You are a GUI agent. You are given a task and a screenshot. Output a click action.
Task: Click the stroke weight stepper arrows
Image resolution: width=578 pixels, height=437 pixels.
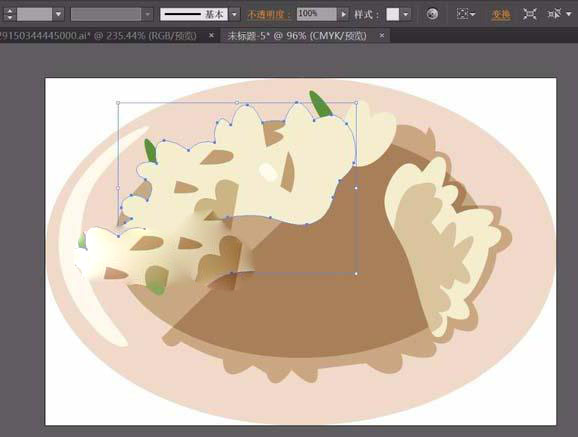pos(10,14)
